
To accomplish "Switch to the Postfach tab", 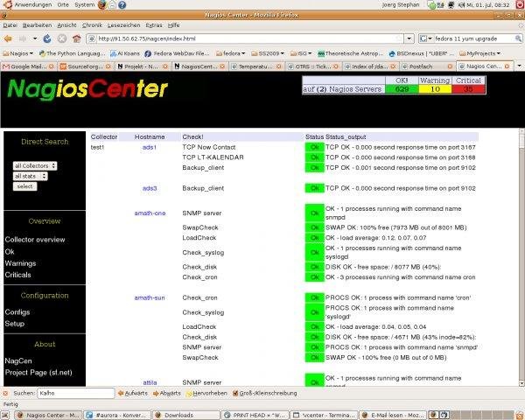I will [427, 66].
